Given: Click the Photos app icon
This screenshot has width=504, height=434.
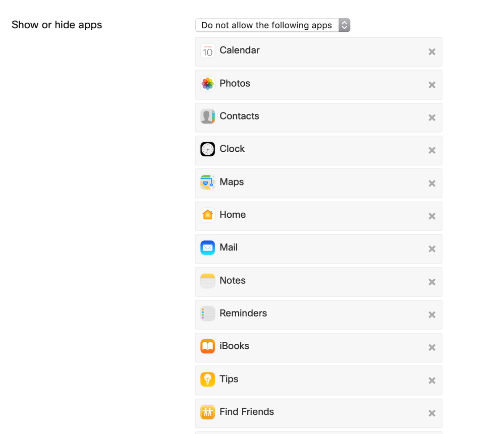Looking at the screenshot, I should click(207, 84).
